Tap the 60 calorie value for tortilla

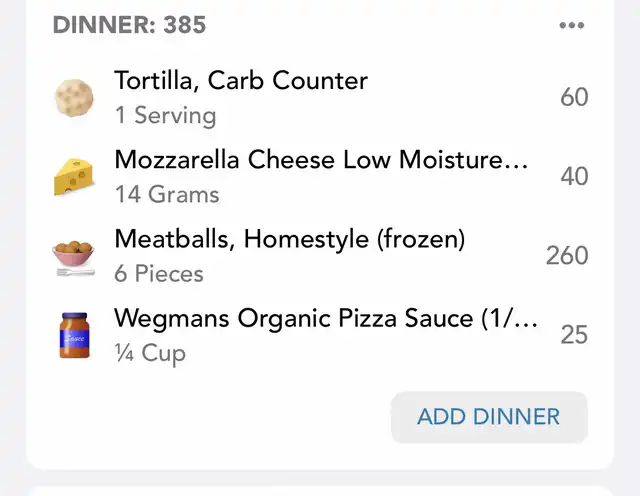tap(574, 97)
